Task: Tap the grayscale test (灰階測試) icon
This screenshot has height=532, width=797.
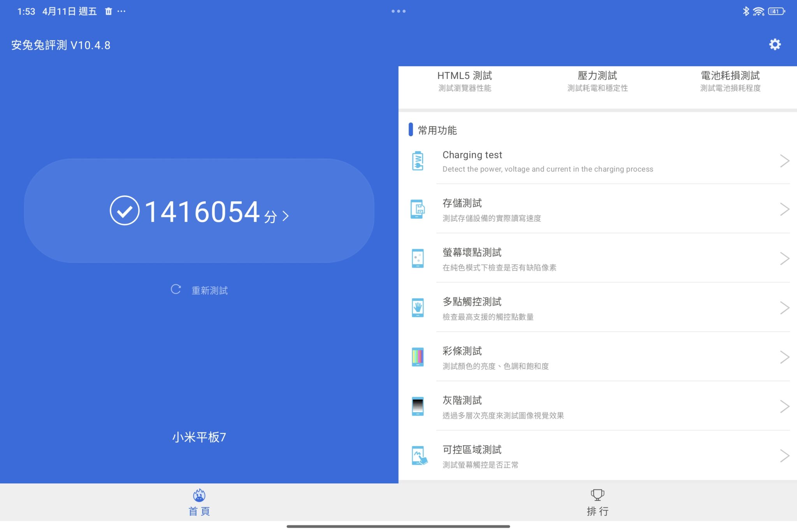Action: [418, 406]
